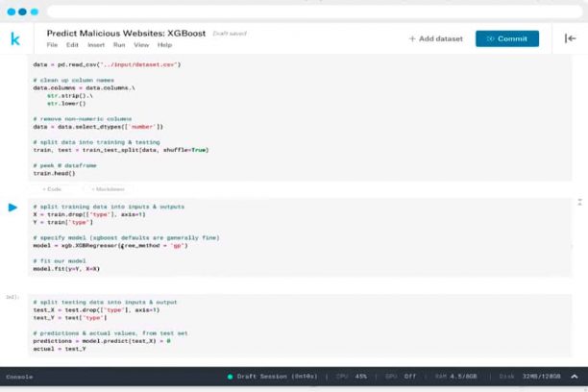Click the Draft Session status indicator
This screenshot has width=588, height=392.
tap(272, 377)
